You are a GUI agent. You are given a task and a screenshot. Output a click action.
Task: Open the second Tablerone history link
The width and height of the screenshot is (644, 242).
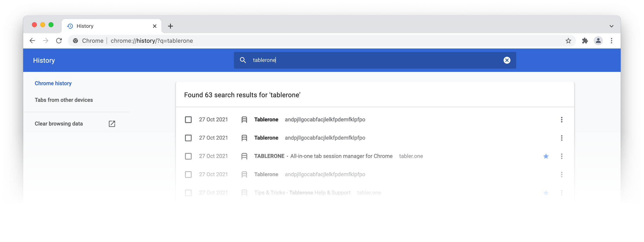[266, 138]
